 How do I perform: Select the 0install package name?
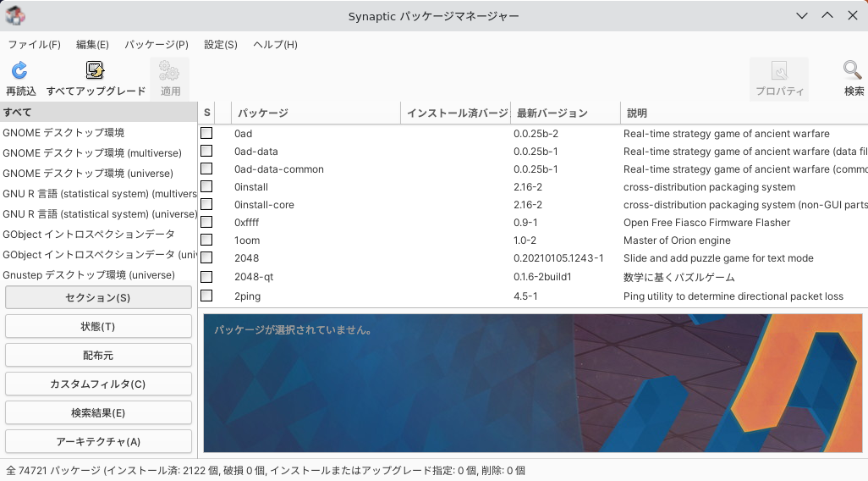click(x=250, y=187)
